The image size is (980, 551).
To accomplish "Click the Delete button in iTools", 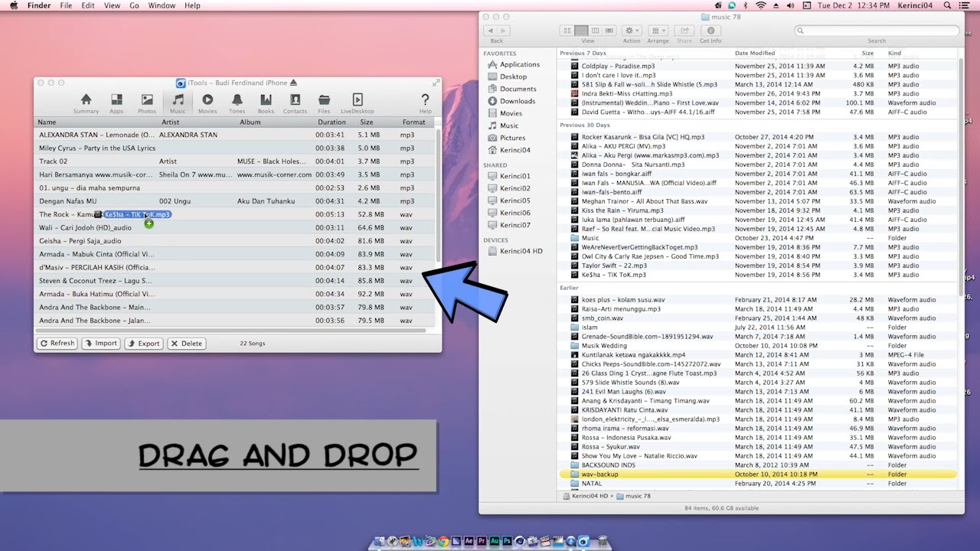I will click(x=187, y=344).
